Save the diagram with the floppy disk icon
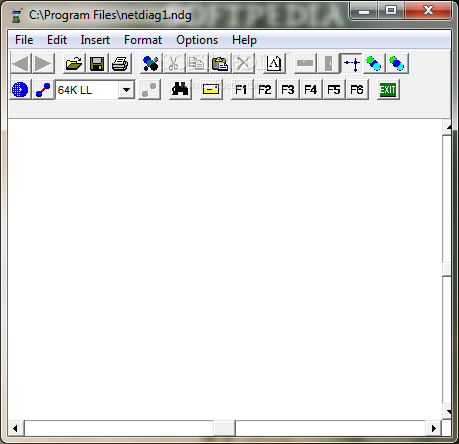Screen dimensions: 459x444 pos(97,63)
